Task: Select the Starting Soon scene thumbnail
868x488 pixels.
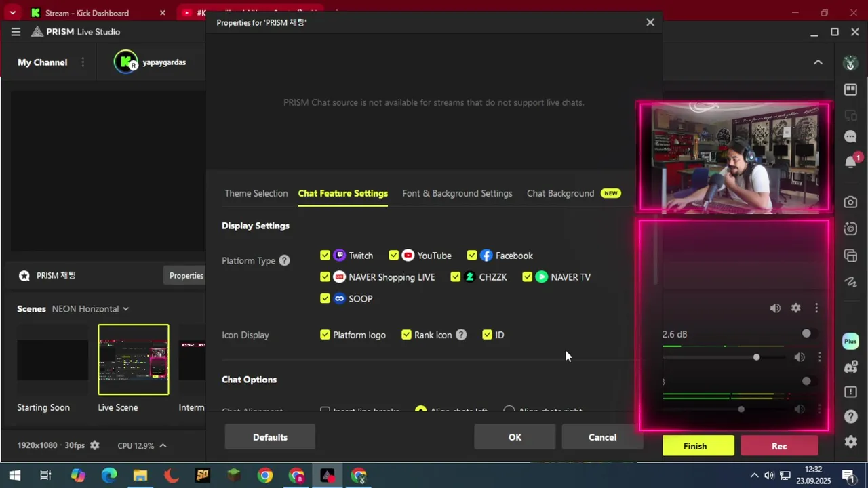Action: (53, 360)
